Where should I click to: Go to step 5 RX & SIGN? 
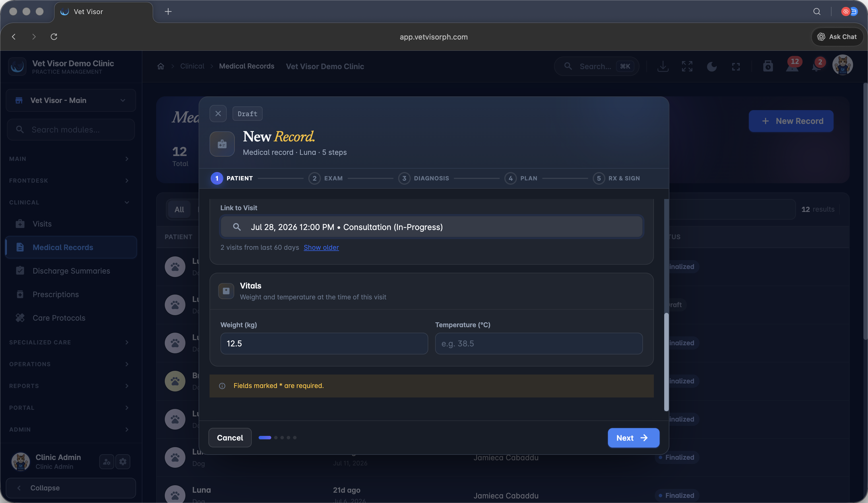point(617,178)
